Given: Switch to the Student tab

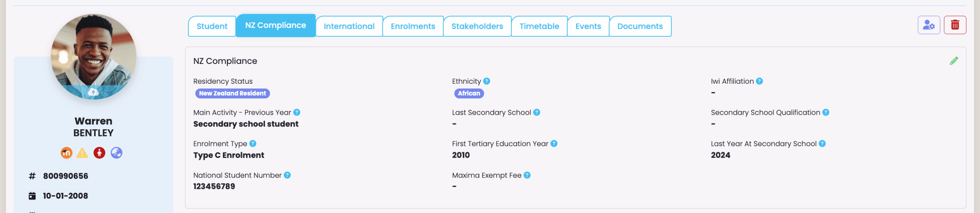Looking at the screenshot, I should coord(212,26).
